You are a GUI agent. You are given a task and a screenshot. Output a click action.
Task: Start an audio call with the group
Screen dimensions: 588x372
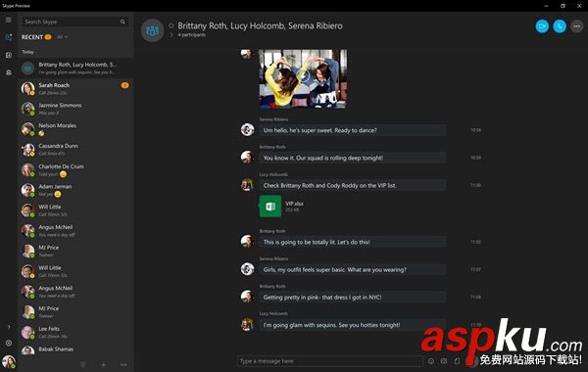point(560,26)
